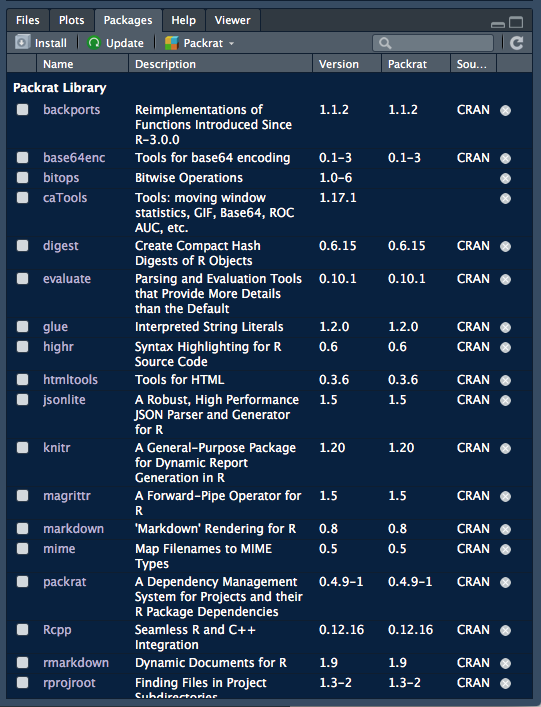Check the evaluate package checkbox
This screenshot has width=541, height=707.
[23, 279]
